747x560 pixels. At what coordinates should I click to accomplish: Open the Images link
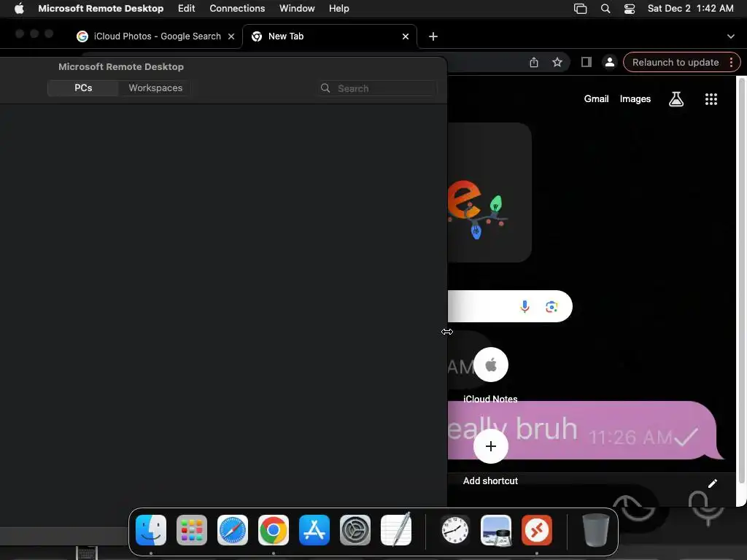coord(635,99)
